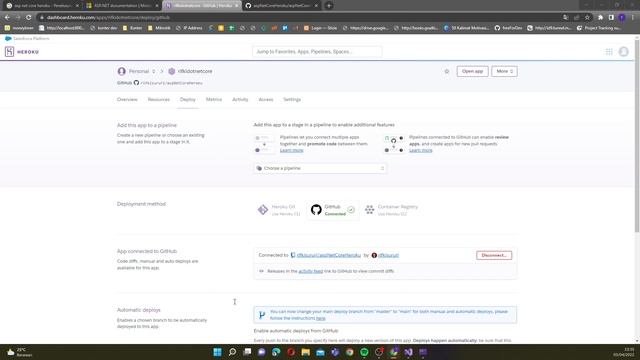Follow Learn more link about promoting code

(x=291, y=151)
